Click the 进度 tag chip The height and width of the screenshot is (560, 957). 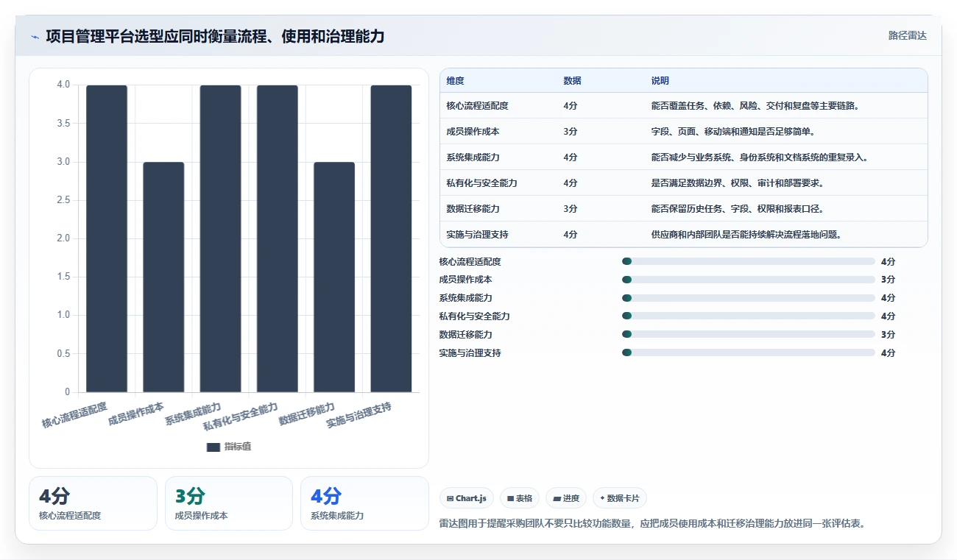(x=566, y=498)
